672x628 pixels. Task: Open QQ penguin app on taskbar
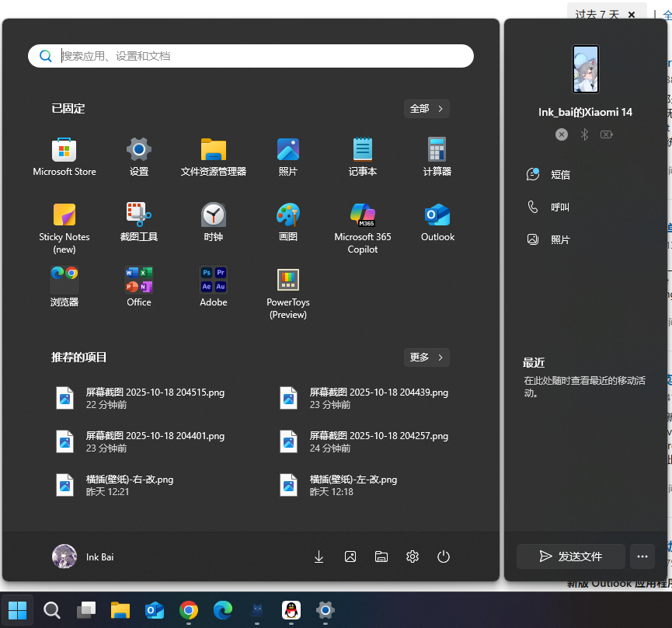tap(291, 610)
